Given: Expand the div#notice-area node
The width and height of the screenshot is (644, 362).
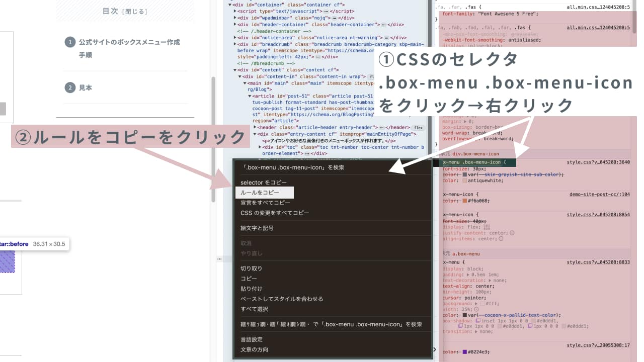Looking at the screenshot, I should [x=235, y=37].
